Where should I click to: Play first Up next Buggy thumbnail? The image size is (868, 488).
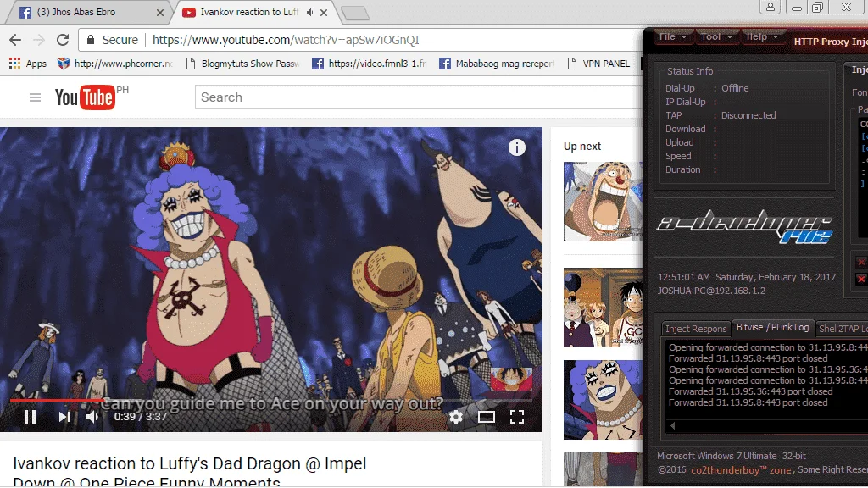[x=603, y=202]
